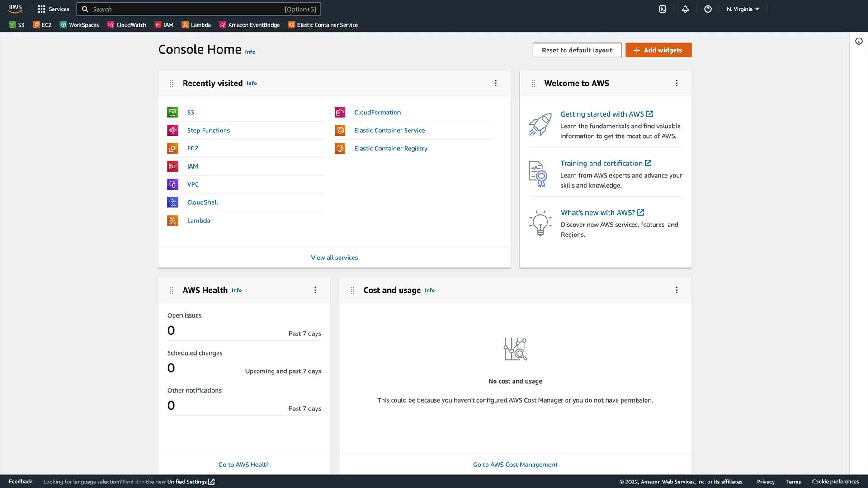Image resolution: width=868 pixels, height=488 pixels.
Task: Click the notifications bell icon
Action: (x=685, y=9)
